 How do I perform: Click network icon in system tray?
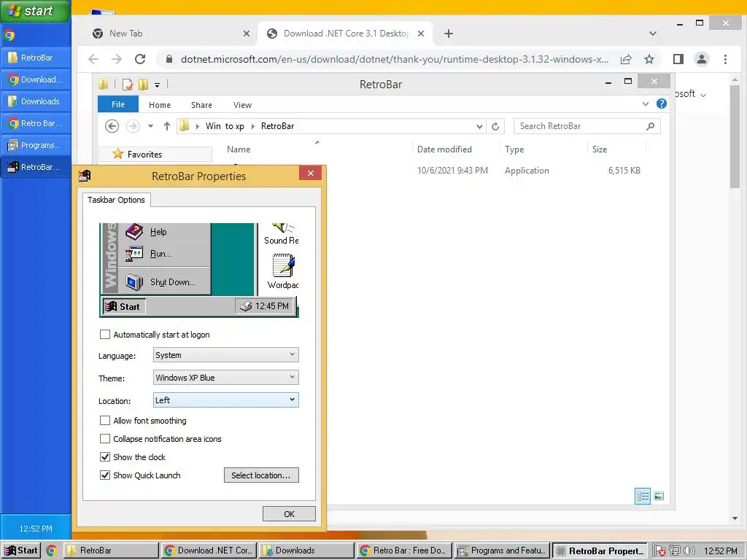[675, 551]
